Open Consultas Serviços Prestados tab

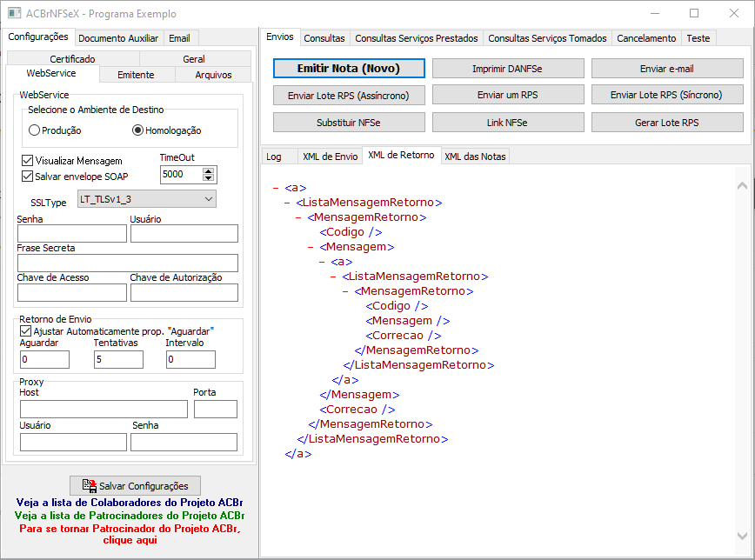coord(417,38)
